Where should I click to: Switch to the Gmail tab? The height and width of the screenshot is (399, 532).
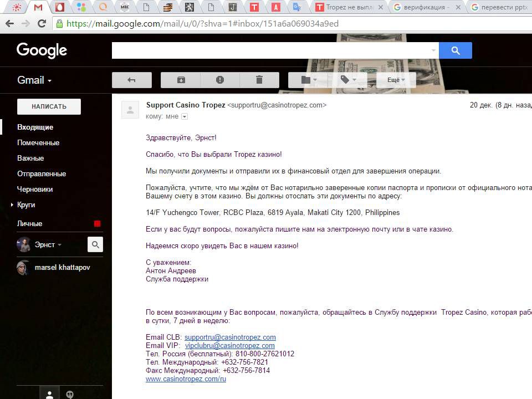pos(38,7)
